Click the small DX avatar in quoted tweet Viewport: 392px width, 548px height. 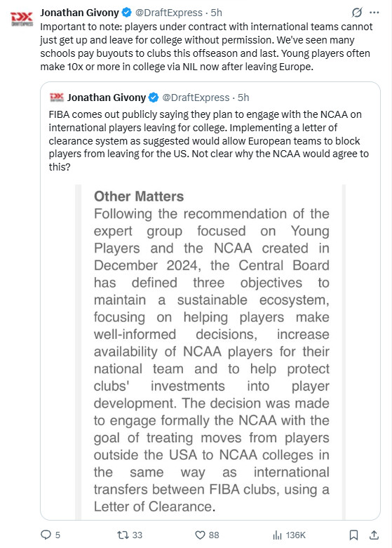click(57, 97)
